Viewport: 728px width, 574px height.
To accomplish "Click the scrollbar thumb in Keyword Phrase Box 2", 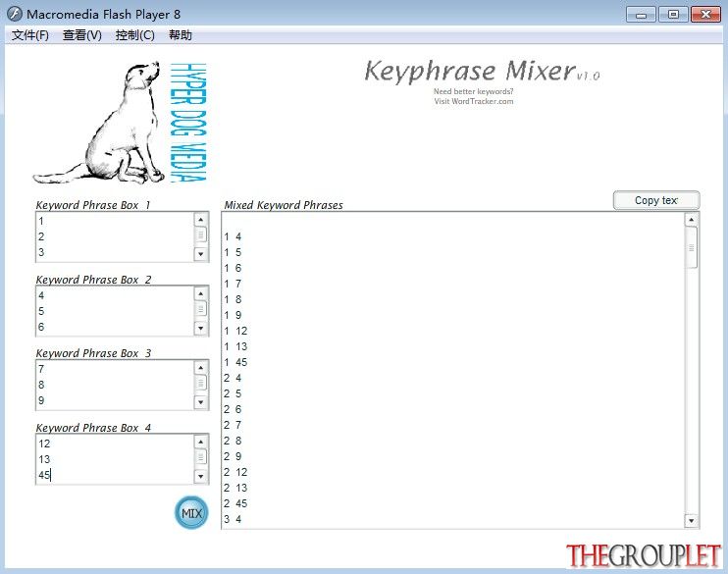I will pos(200,309).
